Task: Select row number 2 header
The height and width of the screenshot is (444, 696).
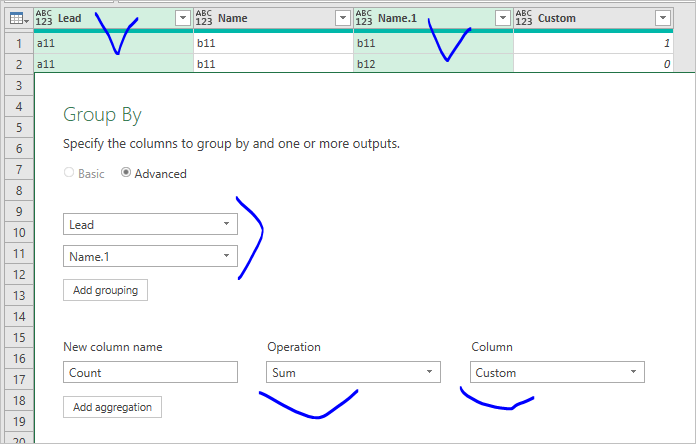Action: 19,64
